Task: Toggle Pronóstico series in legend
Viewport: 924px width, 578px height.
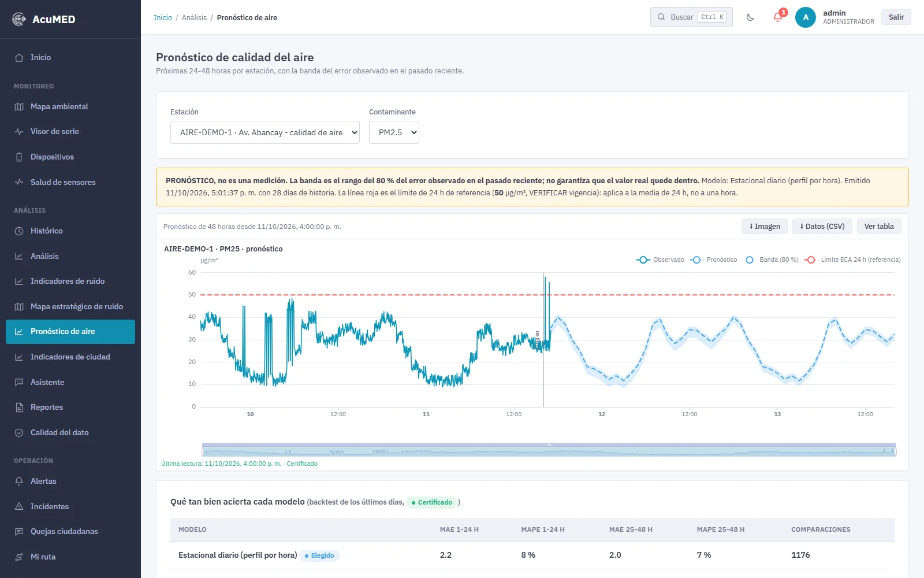Action: tap(714, 260)
